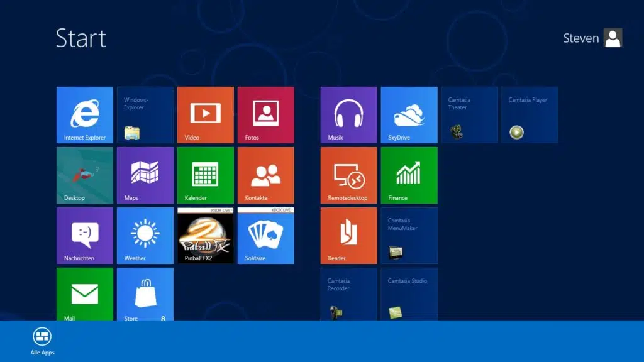The height and width of the screenshot is (362, 644).
Task: Open the Store tile
Action: click(x=145, y=294)
